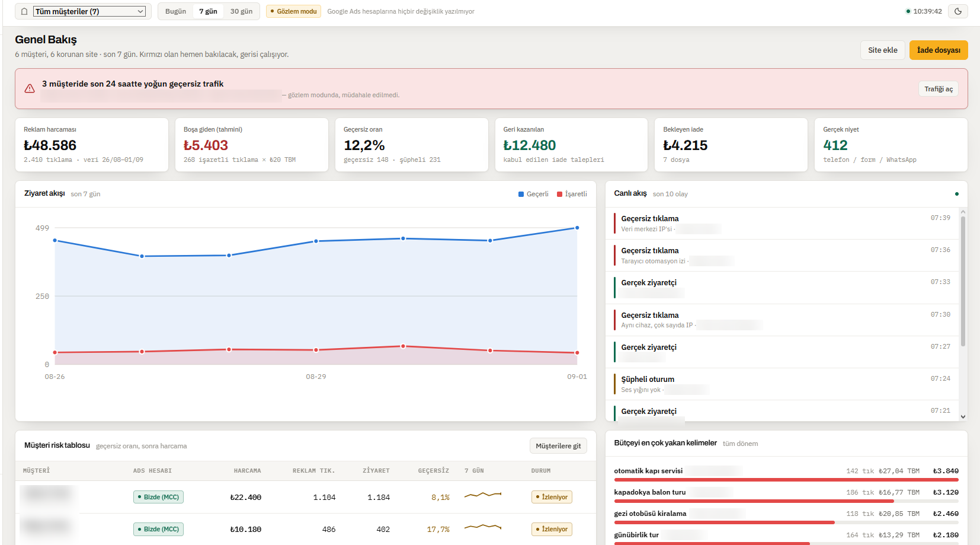Sort by GEÇERSİZ column header
Viewport: 980px width, 545px height.
pos(433,471)
